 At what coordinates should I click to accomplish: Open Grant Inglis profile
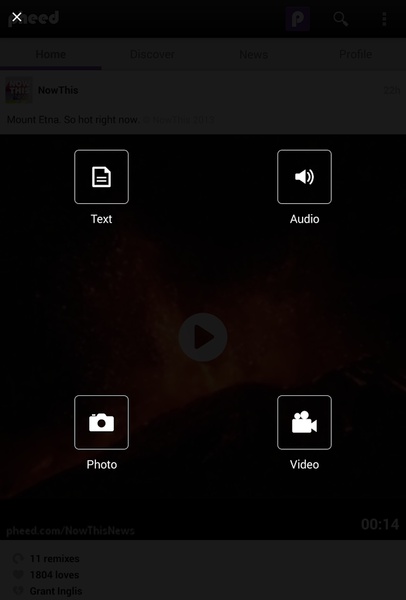tap(56, 591)
